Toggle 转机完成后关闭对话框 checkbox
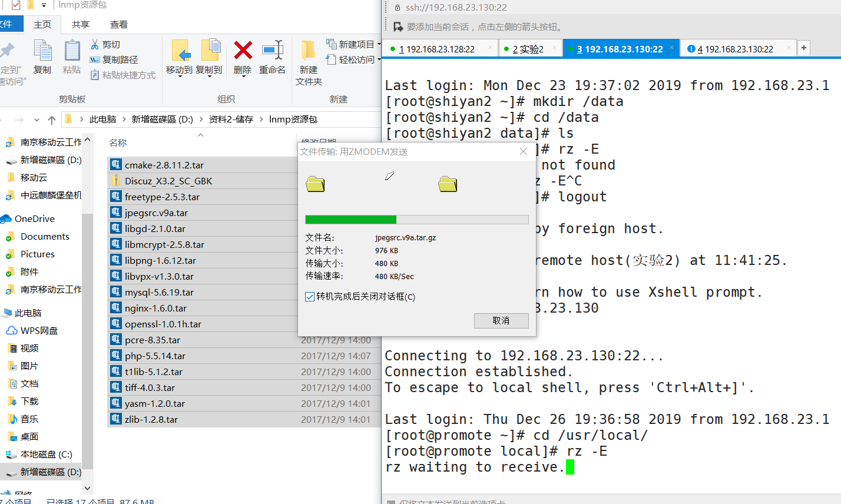This screenshot has height=504, width=841. [309, 297]
